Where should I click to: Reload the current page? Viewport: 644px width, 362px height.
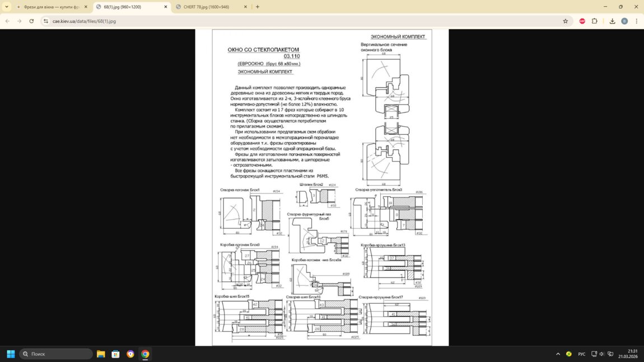pos(31,21)
